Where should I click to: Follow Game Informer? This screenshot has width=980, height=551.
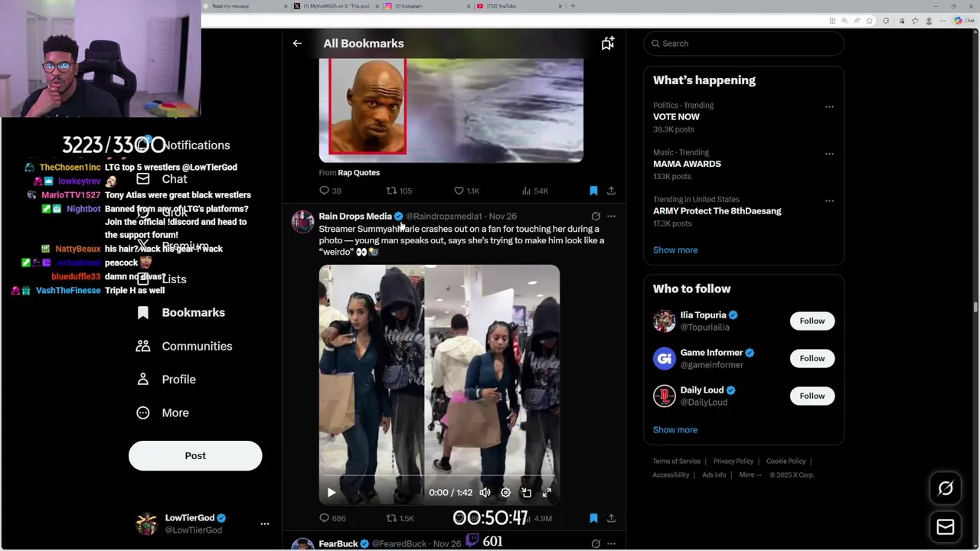[x=812, y=358]
